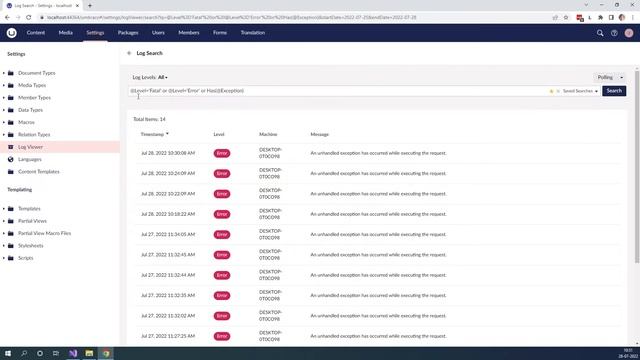
Task: Open the Polling dropdown arrow
Action: click(x=621, y=77)
